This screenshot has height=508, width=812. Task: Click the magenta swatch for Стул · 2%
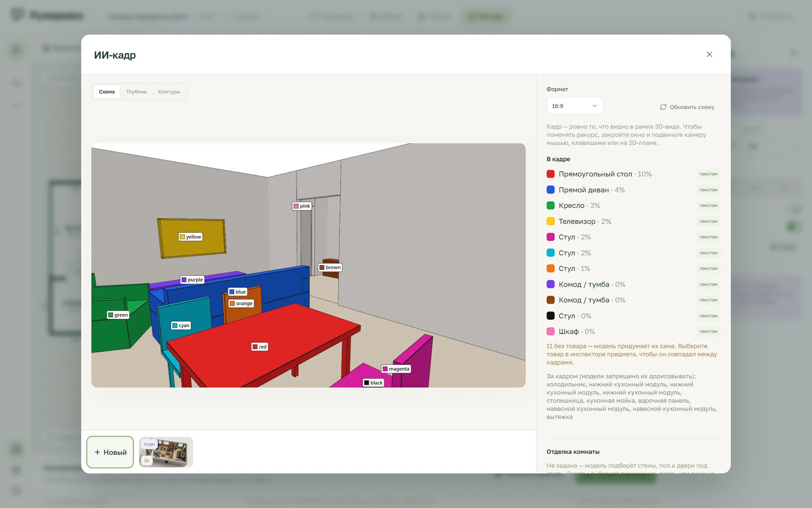pyautogui.click(x=550, y=237)
